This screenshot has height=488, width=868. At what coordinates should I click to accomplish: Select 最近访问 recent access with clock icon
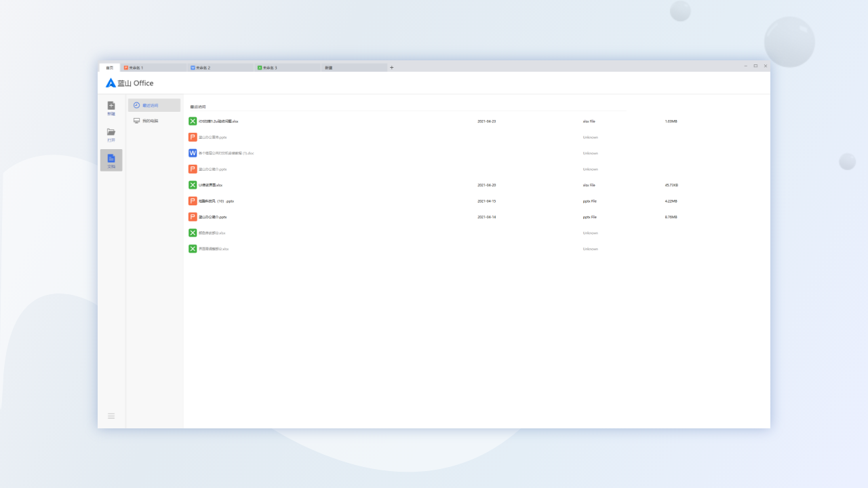154,106
